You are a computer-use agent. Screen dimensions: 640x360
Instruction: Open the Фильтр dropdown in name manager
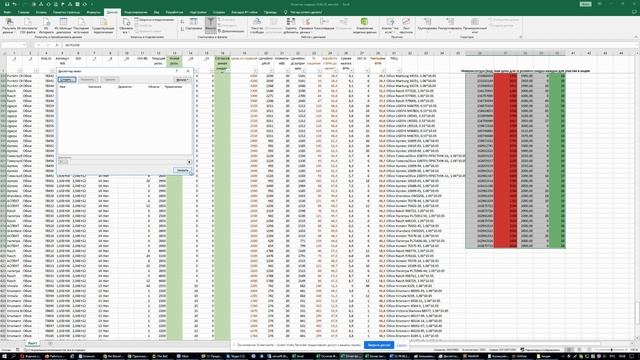[x=182, y=80]
